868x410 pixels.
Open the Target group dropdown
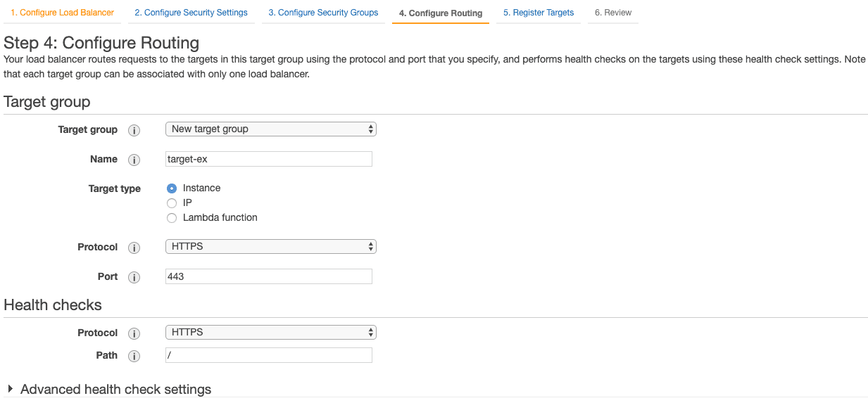coord(270,129)
